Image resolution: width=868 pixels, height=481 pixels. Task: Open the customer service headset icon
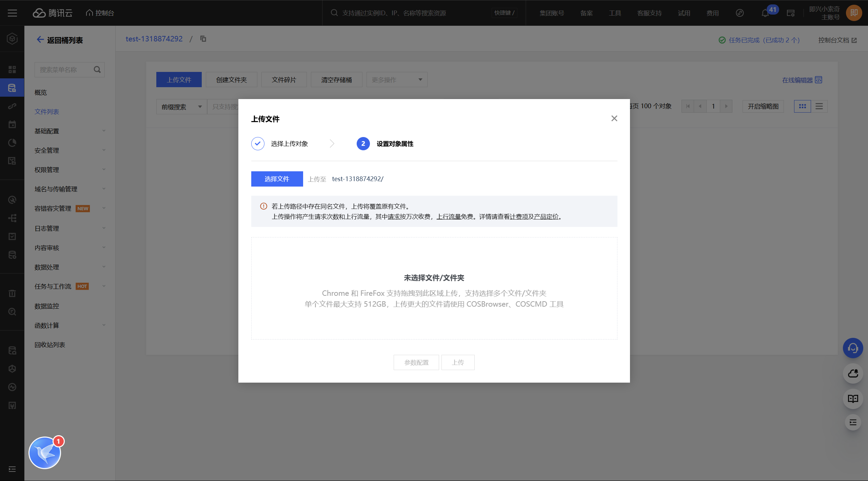(x=853, y=348)
